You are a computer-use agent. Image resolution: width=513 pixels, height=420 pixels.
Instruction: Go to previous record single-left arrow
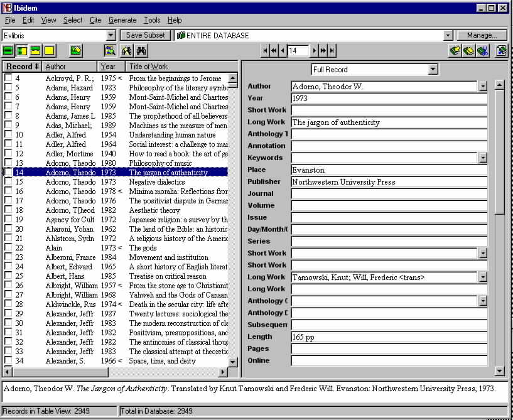pos(283,51)
